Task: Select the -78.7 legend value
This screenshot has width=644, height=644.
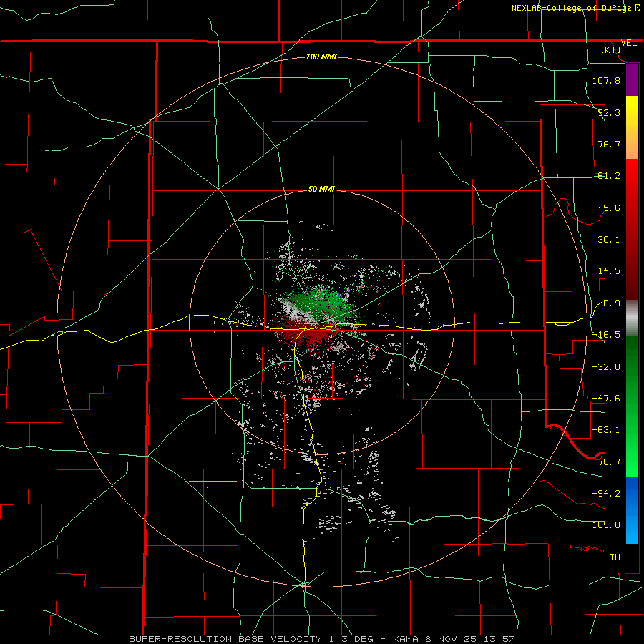Action: 606,462
